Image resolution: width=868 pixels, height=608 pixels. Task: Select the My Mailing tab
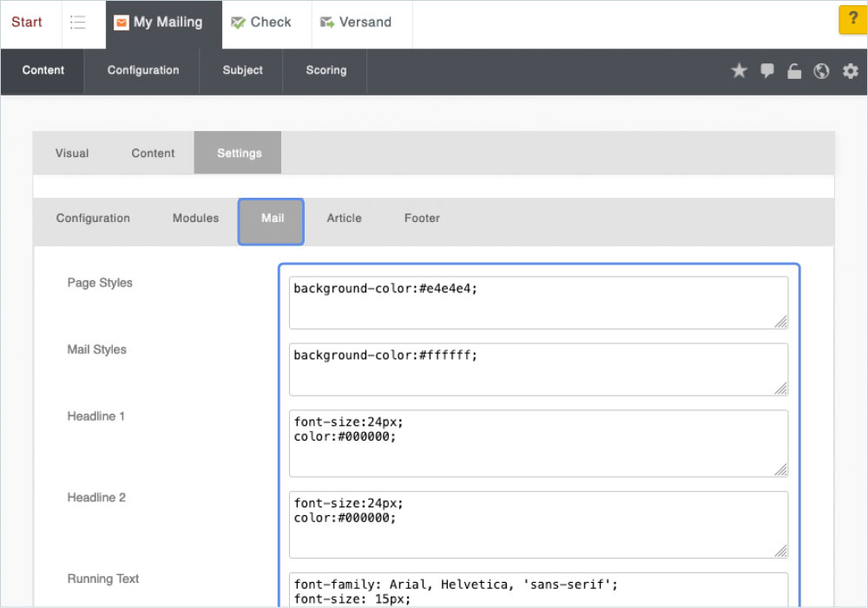pos(164,23)
